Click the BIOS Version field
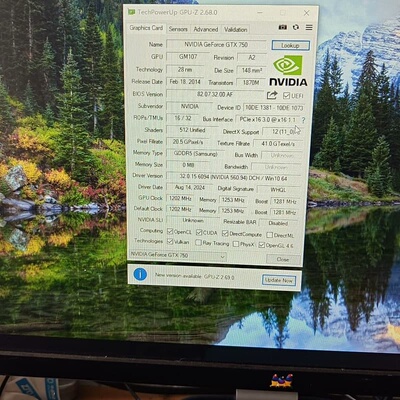 (215, 94)
